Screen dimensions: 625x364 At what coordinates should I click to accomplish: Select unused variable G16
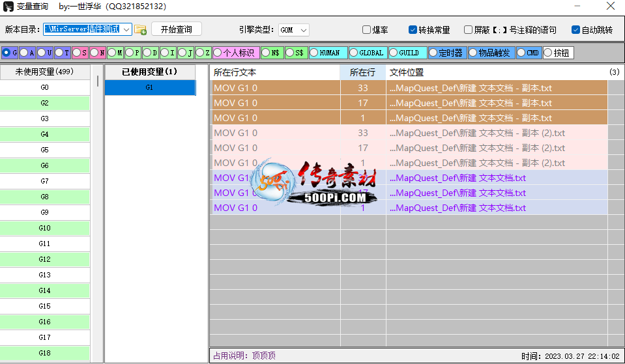point(44,322)
